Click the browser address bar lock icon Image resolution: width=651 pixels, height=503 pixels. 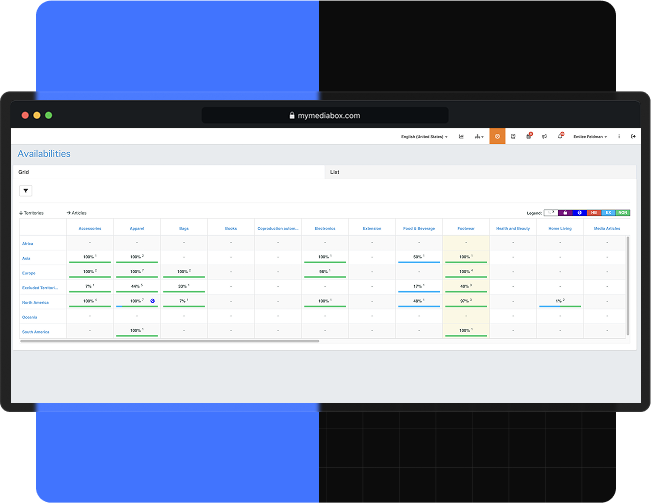(293, 115)
